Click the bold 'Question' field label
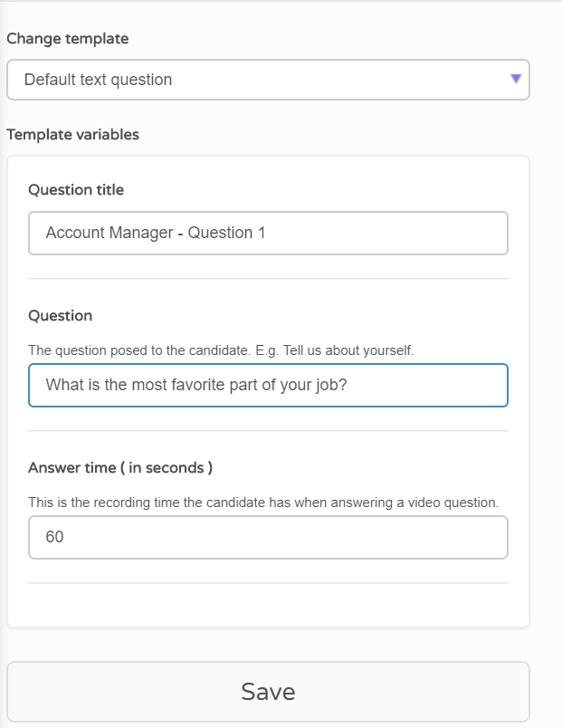562x728 pixels. pos(61,316)
